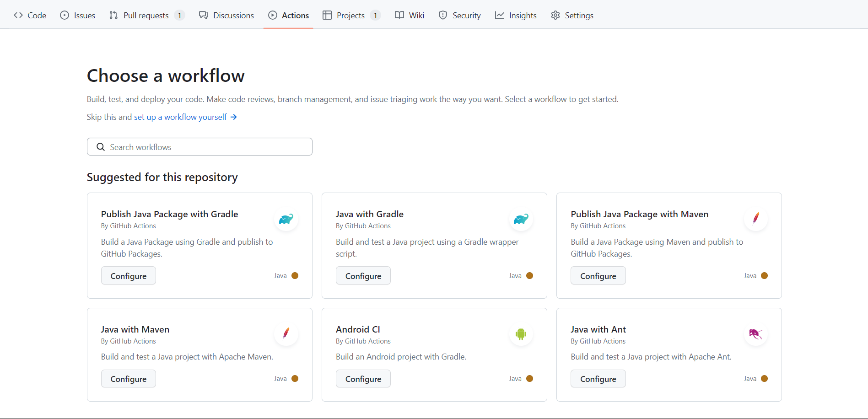Screen dimensions: 868x419
Task: Click Java color dot on Publish Maven card
Action: pos(765,276)
